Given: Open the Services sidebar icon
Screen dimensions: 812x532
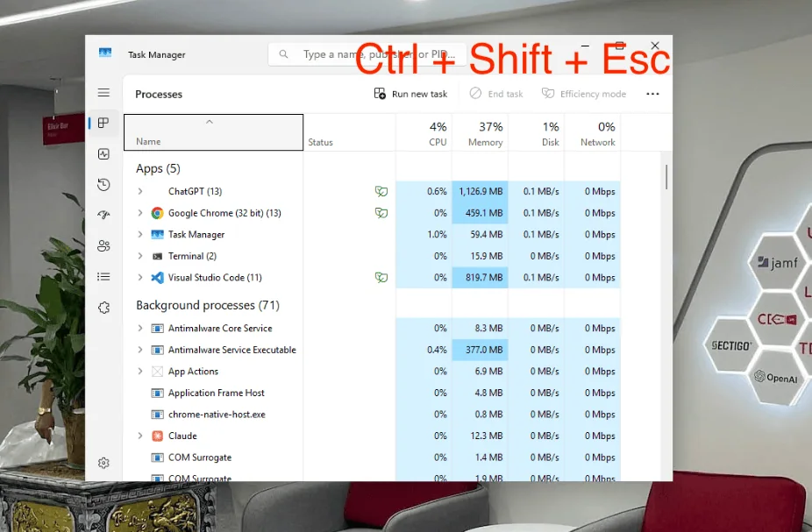Looking at the screenshot, I should click(x=103, y=308).
